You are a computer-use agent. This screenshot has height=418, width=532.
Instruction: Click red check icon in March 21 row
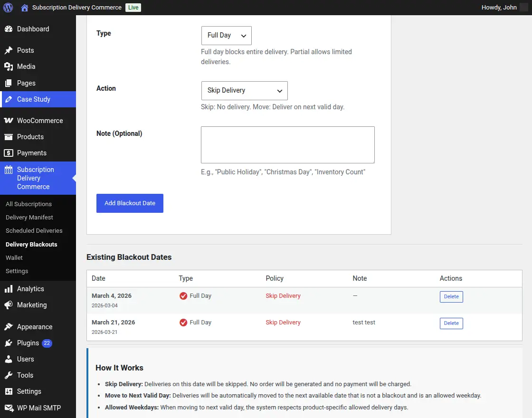(x=183, y=323)
